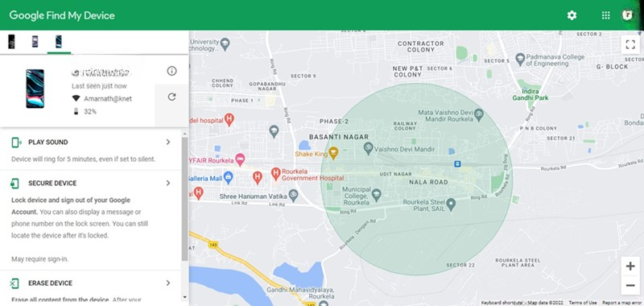Screen dimensions: 644x306
Task: Refresh the device location
Action: (x=171, y=97)
